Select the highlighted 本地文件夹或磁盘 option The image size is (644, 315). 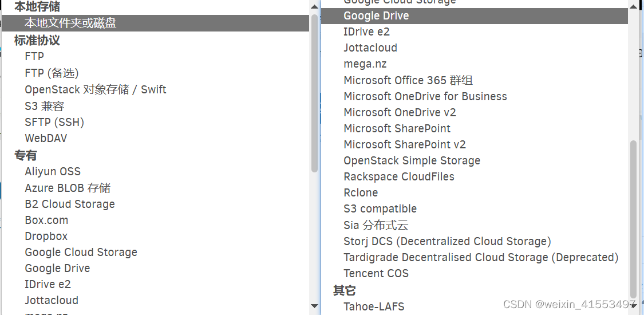(155, 23)
